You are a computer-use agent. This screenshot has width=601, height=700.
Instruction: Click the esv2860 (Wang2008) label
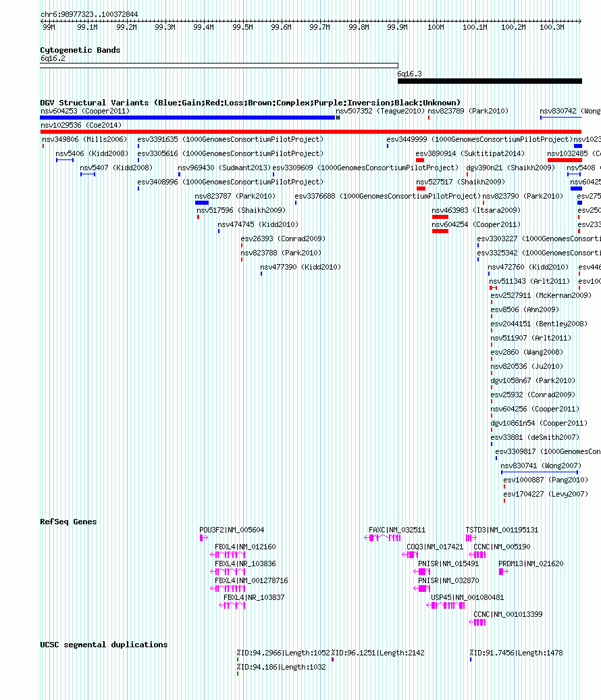[x=527, y=353]
